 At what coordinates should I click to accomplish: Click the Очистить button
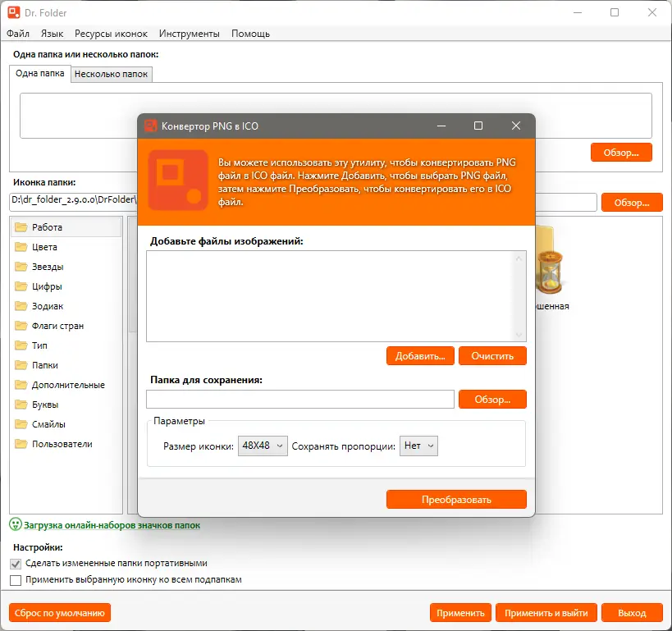tap(492, 356)
